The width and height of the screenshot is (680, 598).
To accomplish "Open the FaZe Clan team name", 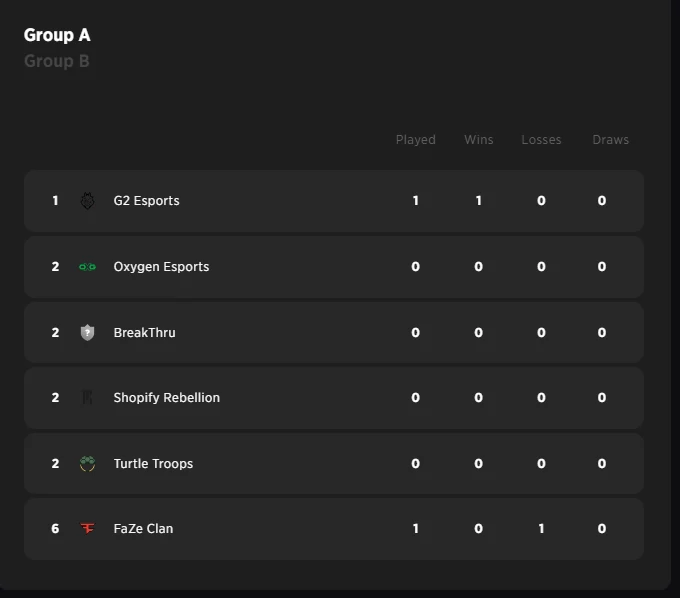I will tap(143, 529).
